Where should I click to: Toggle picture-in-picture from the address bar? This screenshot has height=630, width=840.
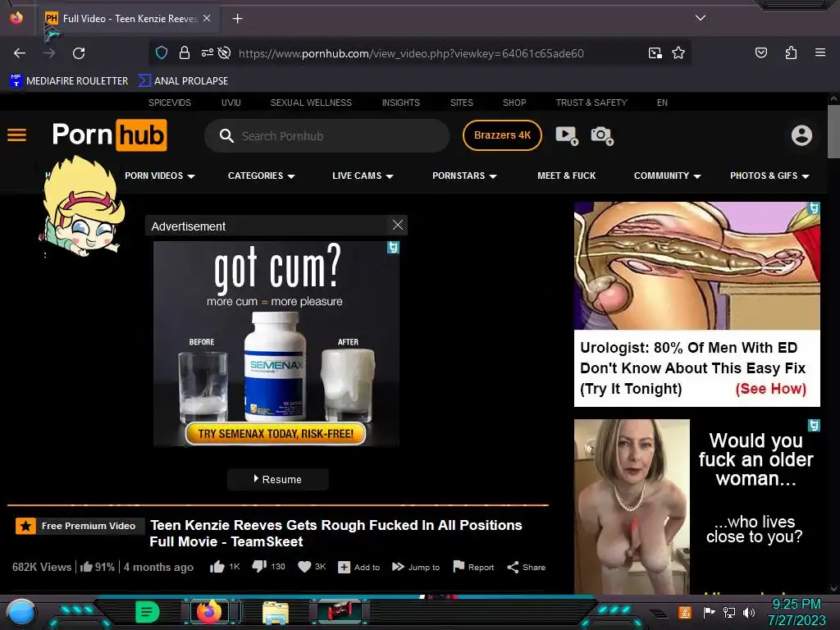[655, 52]
